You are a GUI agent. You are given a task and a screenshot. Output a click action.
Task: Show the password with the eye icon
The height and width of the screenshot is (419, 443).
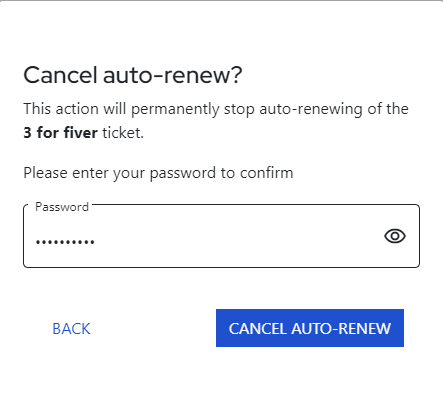395,236
